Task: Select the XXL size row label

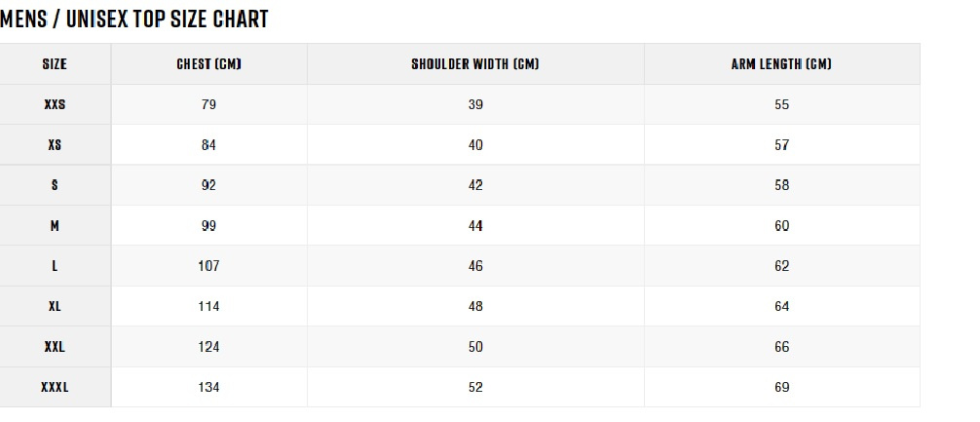Action: coord(55,347)
